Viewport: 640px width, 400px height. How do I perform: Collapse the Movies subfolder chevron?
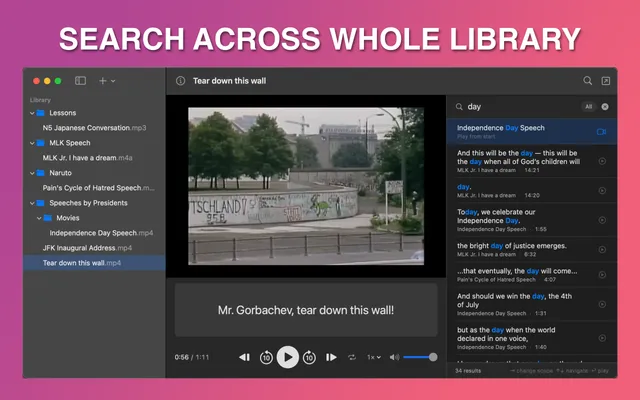[x=39, y=218]
